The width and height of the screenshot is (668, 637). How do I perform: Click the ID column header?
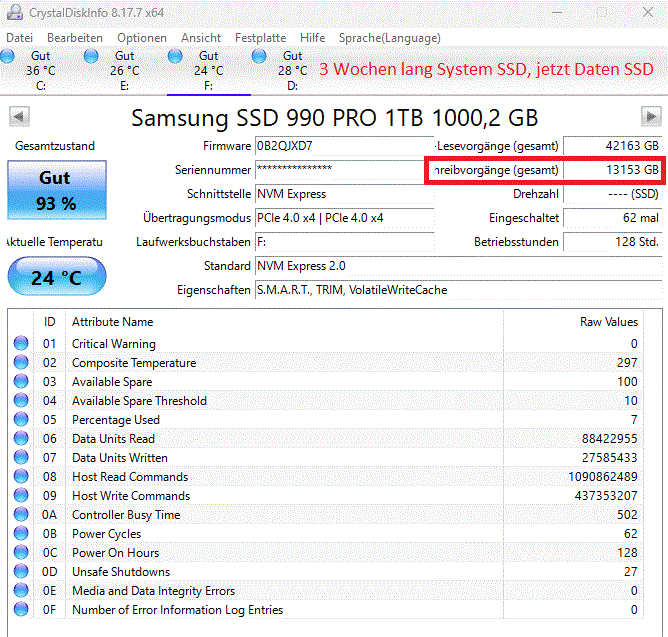[49, 322]
